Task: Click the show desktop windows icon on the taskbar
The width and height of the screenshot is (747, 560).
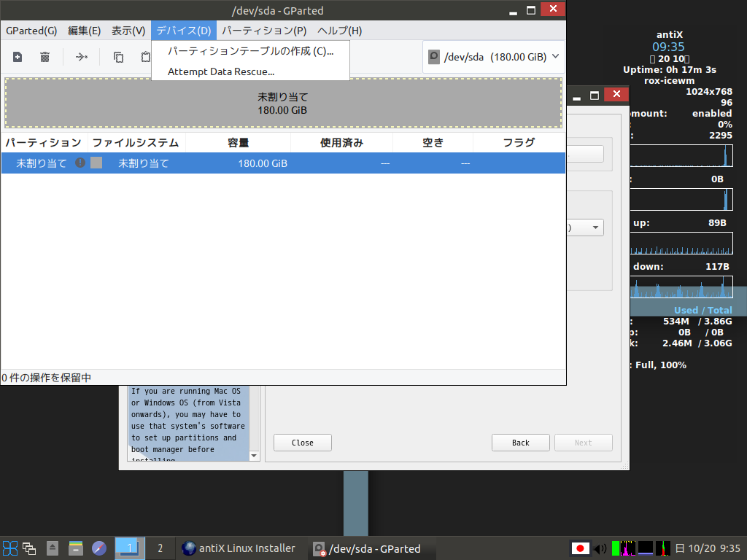Action: pos(29,548)
